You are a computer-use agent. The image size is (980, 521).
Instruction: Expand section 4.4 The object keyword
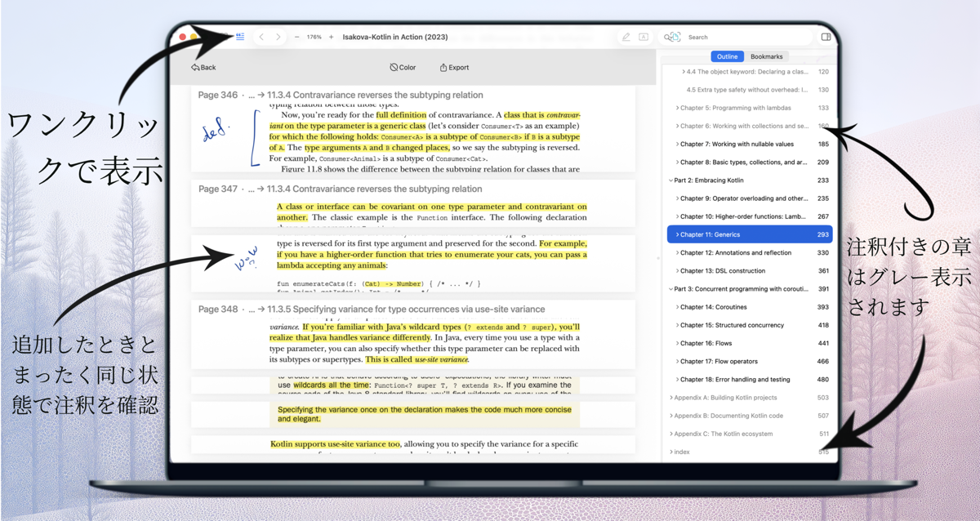click(x=684, y=72)
